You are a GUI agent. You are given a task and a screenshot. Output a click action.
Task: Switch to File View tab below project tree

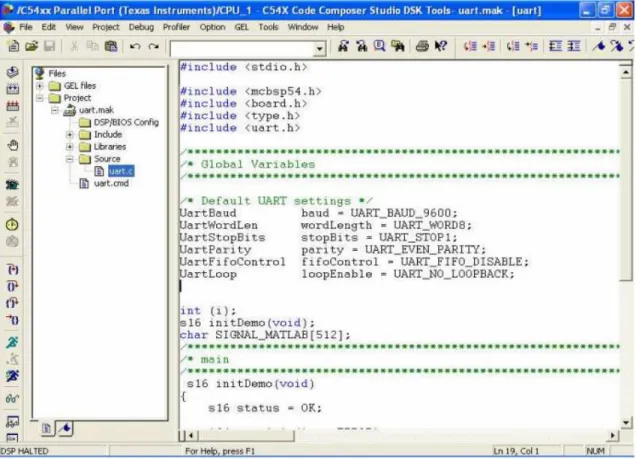(46, 428)
